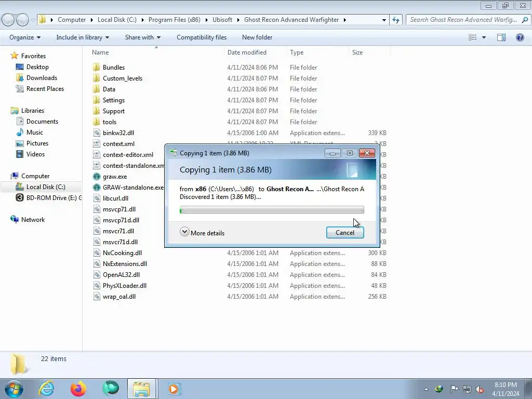Open the Organize dropdown menu
Screen dimensions: 532x399
(x=25, y=37)
